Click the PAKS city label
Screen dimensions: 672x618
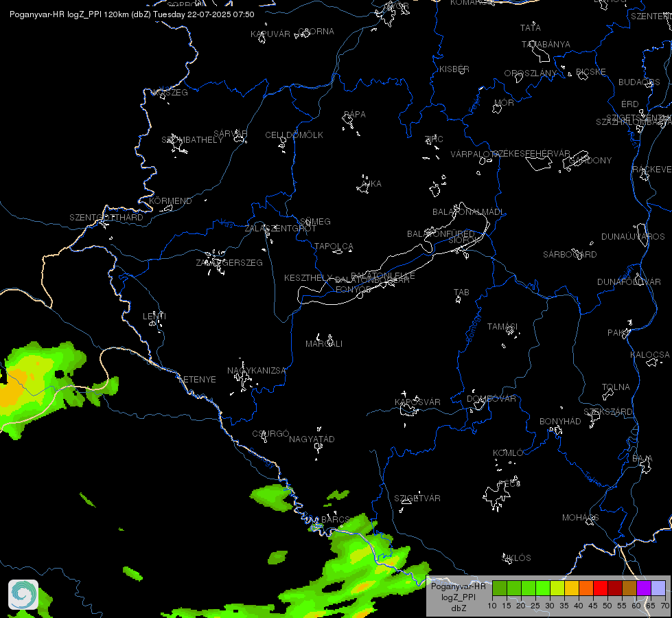click(618, 333)
